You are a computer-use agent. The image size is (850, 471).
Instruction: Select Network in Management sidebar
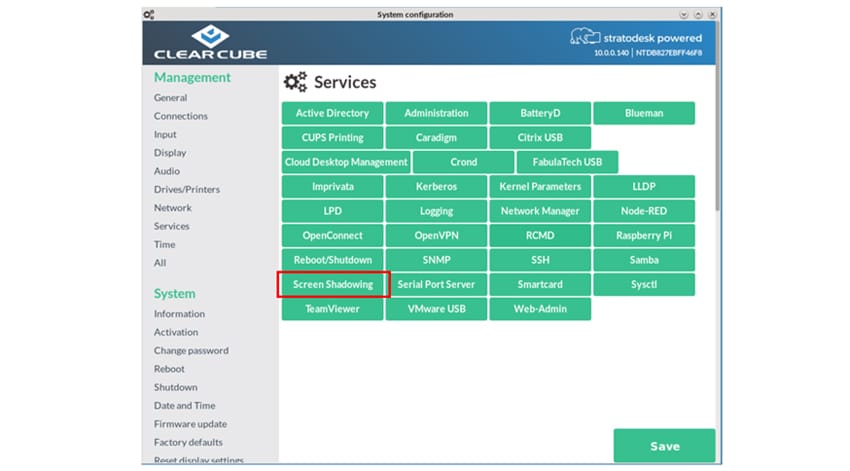coord(172,208)
